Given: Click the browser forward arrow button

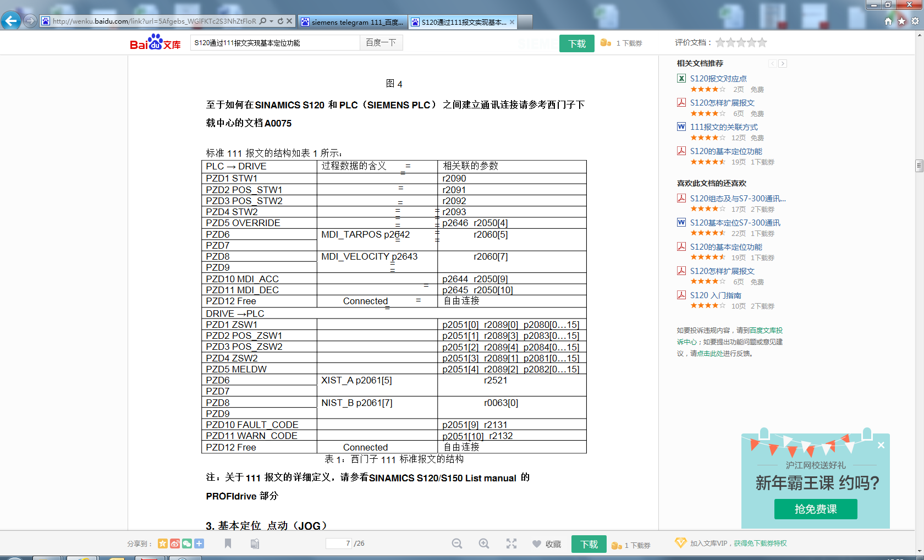Looking at the screenshot, I should pos(30,21).
